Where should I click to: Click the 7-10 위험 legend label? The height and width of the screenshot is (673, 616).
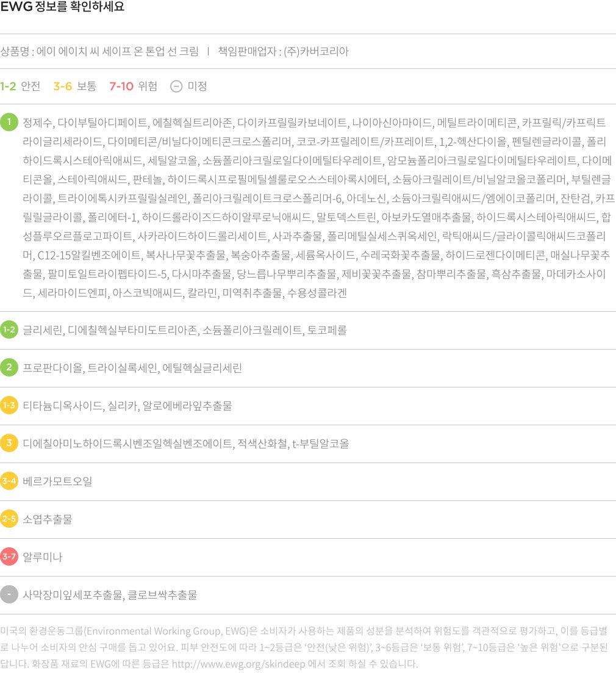[x=133, y=87]
